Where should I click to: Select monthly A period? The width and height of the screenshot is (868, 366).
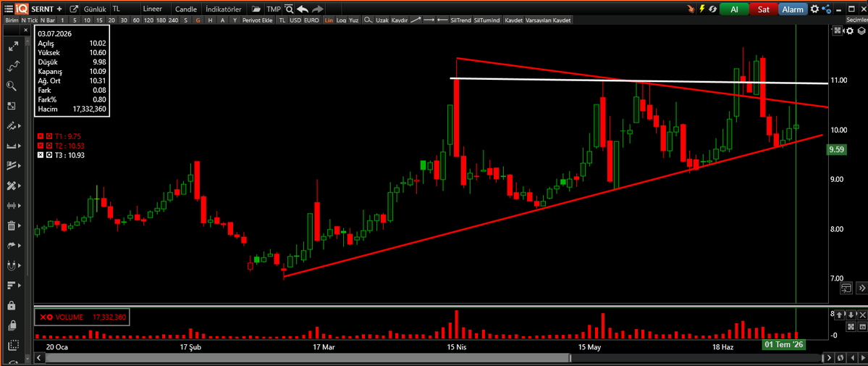[222, 20]
